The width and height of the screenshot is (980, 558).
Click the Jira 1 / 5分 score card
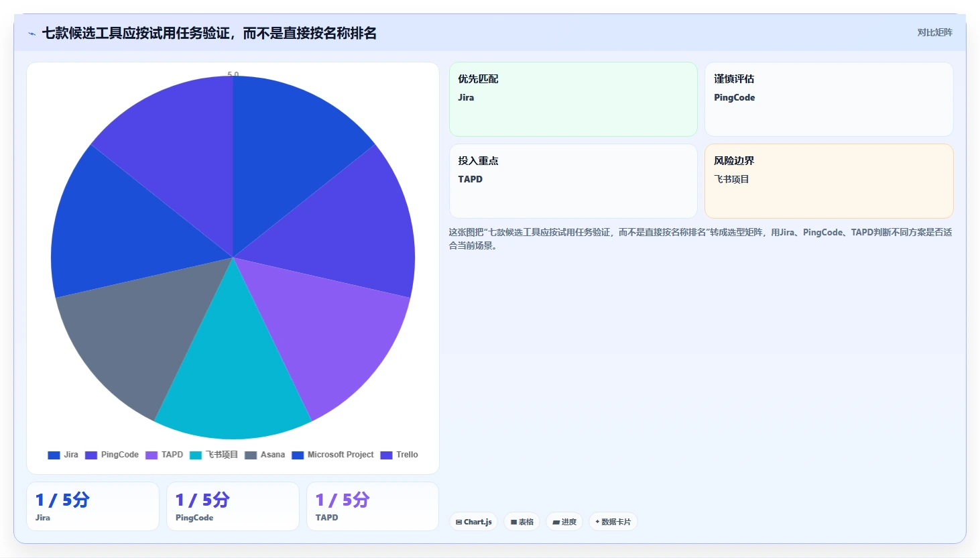tap(93, 506)
